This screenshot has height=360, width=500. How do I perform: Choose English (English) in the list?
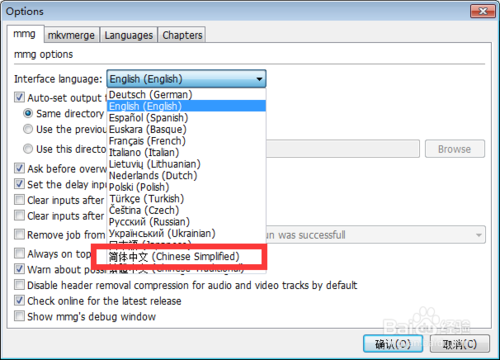pos(186,106)
